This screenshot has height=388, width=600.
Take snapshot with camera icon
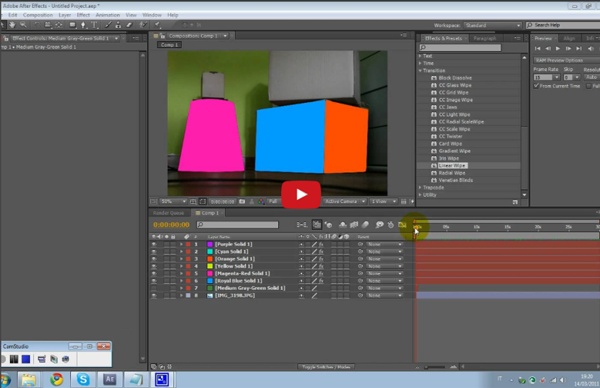point(242,201)
